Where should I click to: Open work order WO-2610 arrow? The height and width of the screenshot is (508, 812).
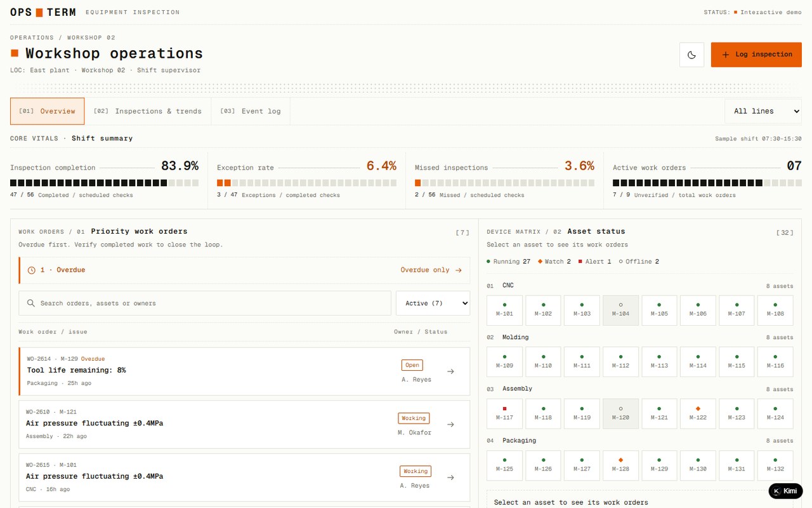450,424
